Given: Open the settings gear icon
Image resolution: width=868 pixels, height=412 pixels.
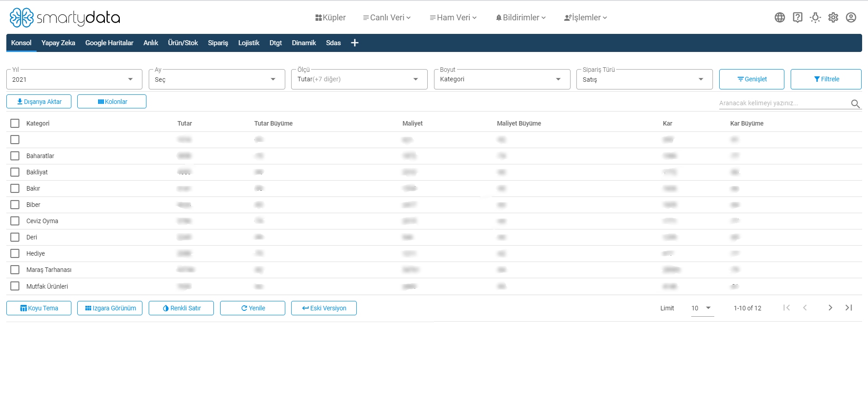Looking at the screenshot, I should pyautogui.click(x=833, y=18).
